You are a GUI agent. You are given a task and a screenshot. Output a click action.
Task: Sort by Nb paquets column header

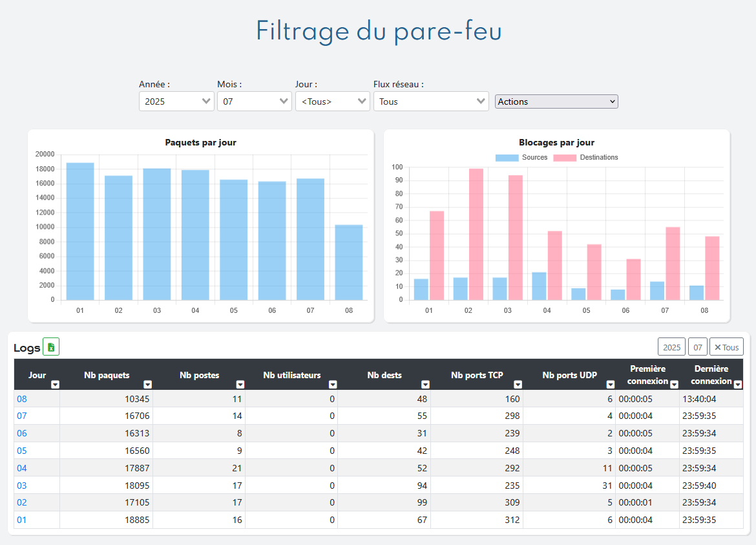[107, 375]
